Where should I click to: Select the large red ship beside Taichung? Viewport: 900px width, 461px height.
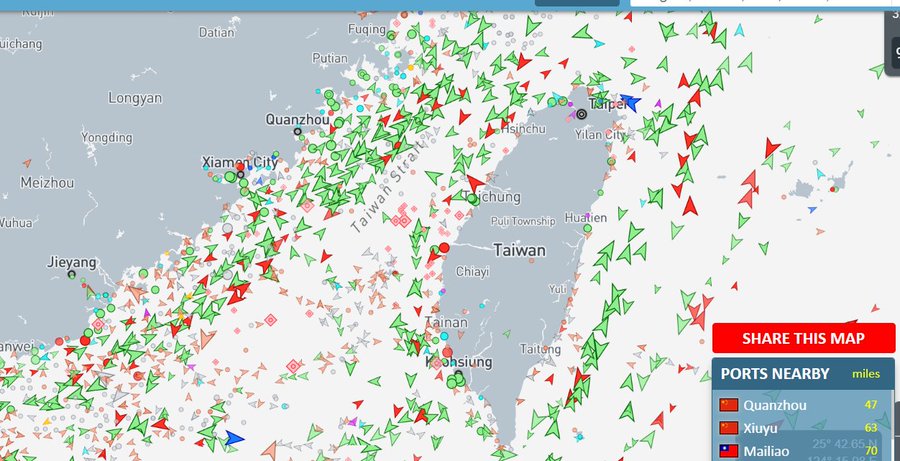tap(475, 183)
